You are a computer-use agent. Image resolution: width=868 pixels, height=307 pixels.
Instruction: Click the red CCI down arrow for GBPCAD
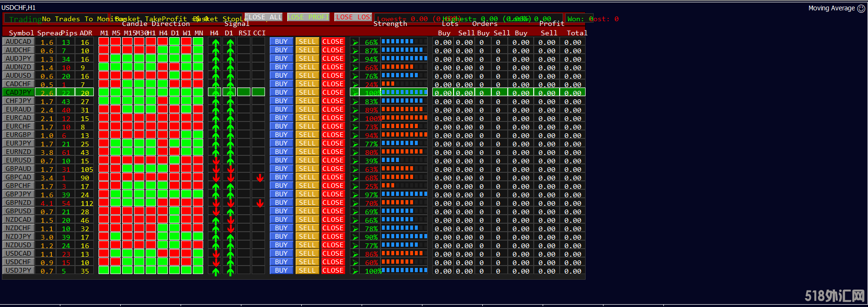click(x=260, y=178)
